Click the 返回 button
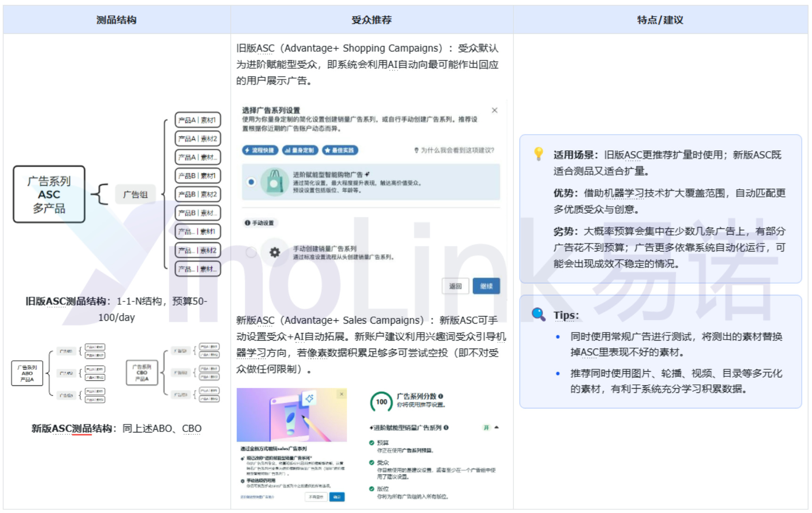This screenshot has height=513, width=812. pos(455,286)
